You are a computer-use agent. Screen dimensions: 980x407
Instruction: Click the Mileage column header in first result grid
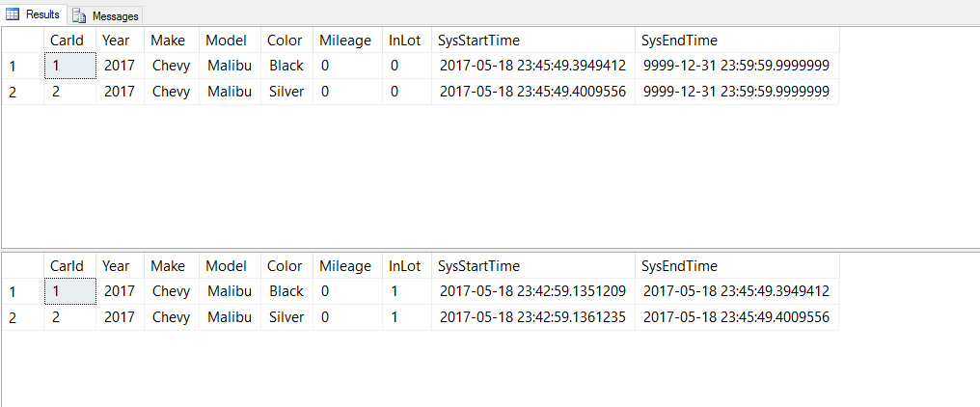[344, 41]
